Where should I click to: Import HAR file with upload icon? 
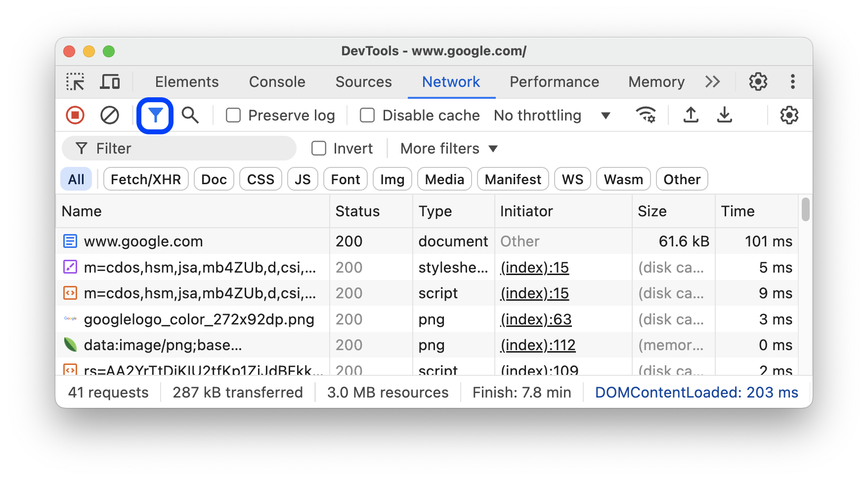691,116
